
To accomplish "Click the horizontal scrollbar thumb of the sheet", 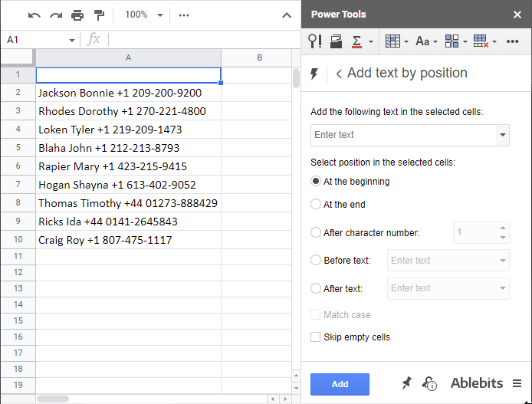I will pyautogui.click(x=53, y=399).
